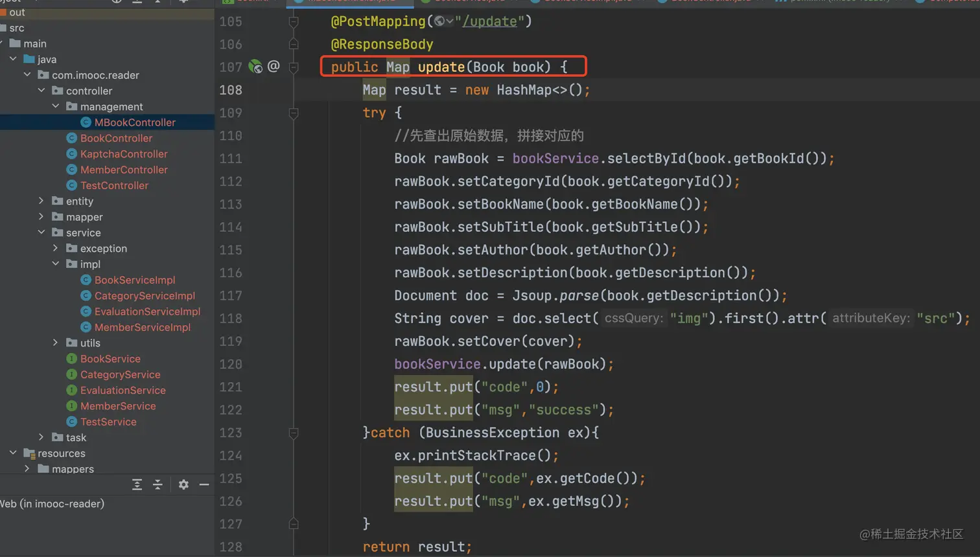Select MBookController in the project tree
Image resolution: width=980 pixels, height=557 pixels.
click(x=135, y=122)
